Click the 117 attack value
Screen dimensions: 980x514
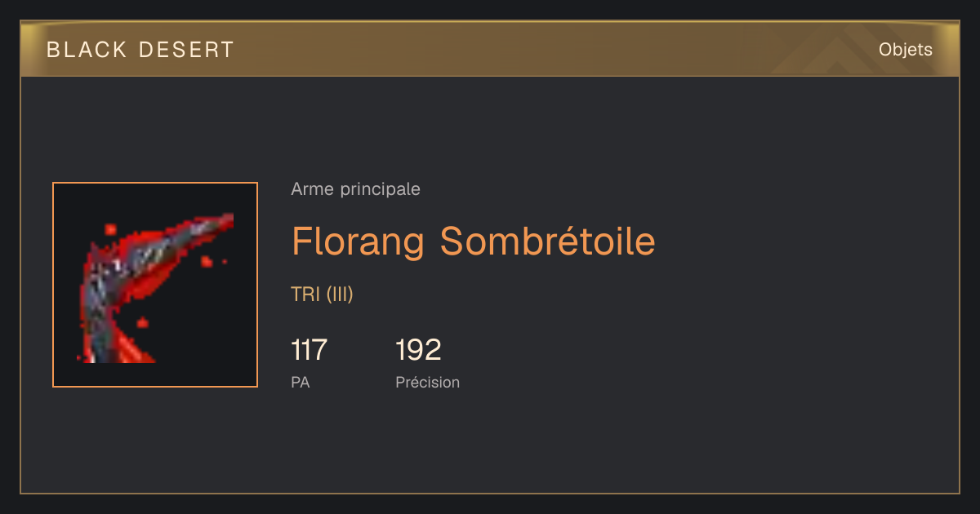309,350
